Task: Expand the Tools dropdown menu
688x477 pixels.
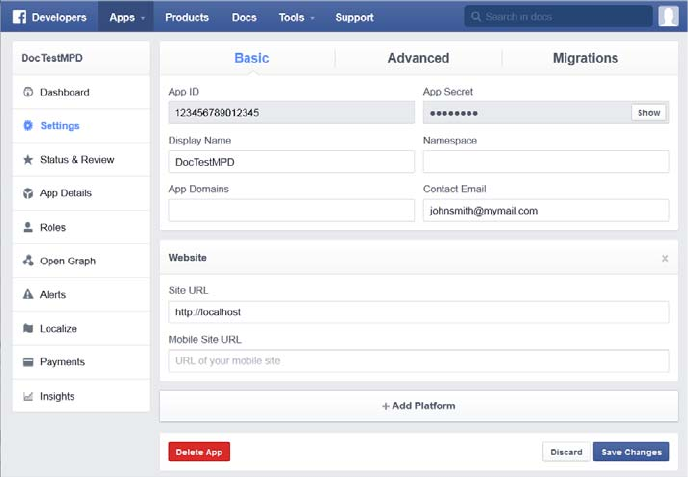Action: 296,17
